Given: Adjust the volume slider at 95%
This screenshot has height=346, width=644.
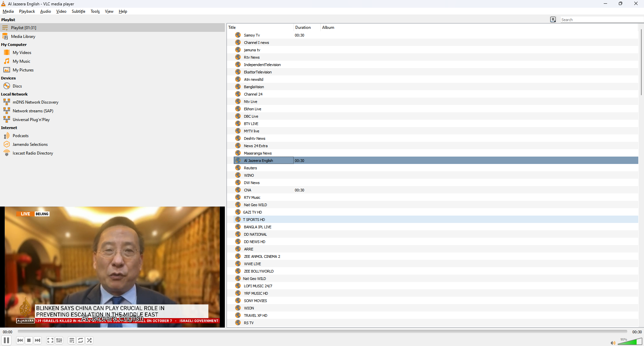Looking at the screenshot, I should click(x=630, y=342).
